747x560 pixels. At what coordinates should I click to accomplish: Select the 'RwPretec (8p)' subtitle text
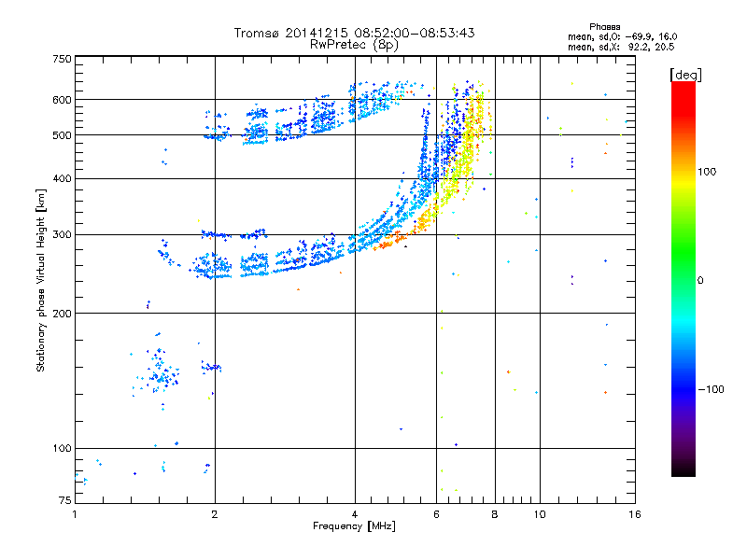[354, 45]
